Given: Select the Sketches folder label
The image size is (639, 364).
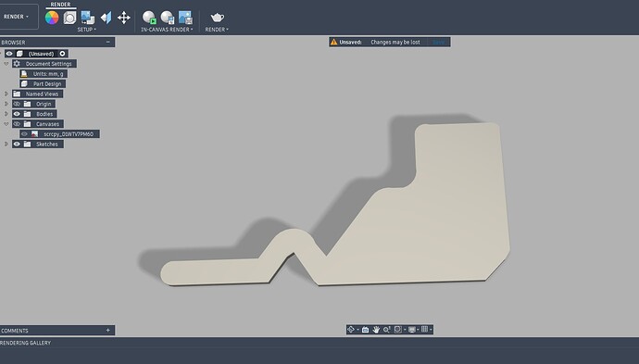Looking at the screenshot, I should (47, 144).
